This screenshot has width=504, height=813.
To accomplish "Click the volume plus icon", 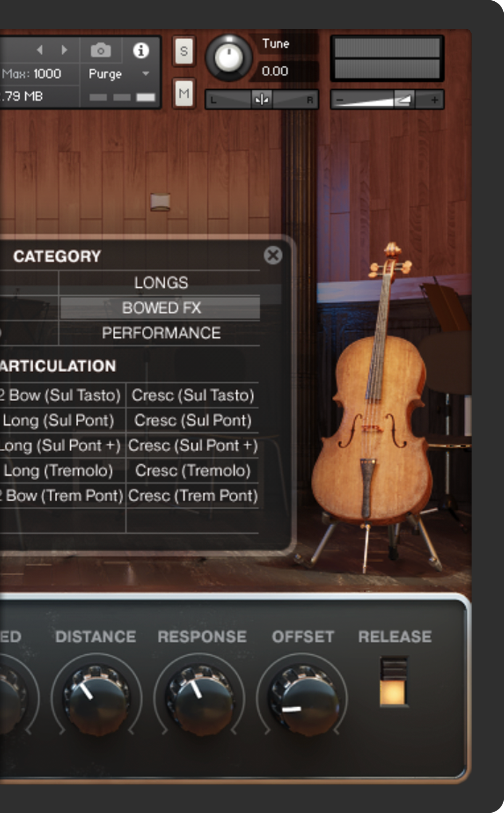I will pyautogui.click(x=434, y=100).
